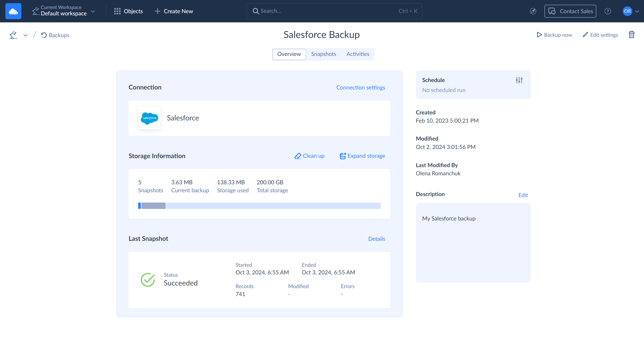The image size is (644, 354).
Task: Click the storage usage progress bar
Action: point(259,206)
